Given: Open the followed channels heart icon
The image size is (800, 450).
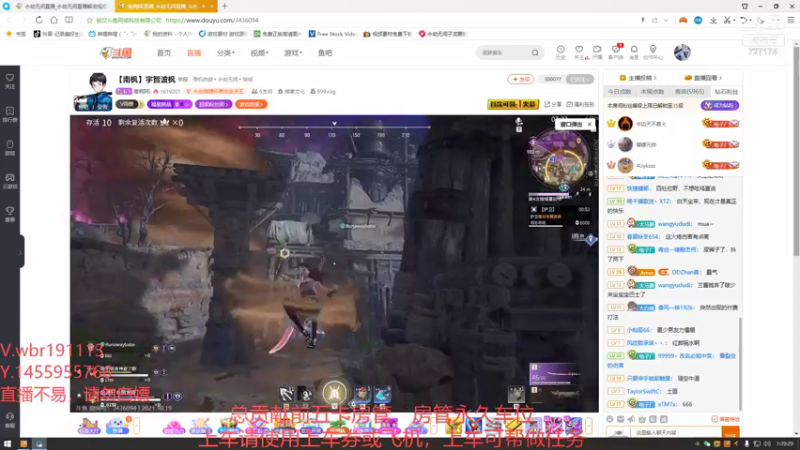Looking at the screenshot, I should click(579, 51).
